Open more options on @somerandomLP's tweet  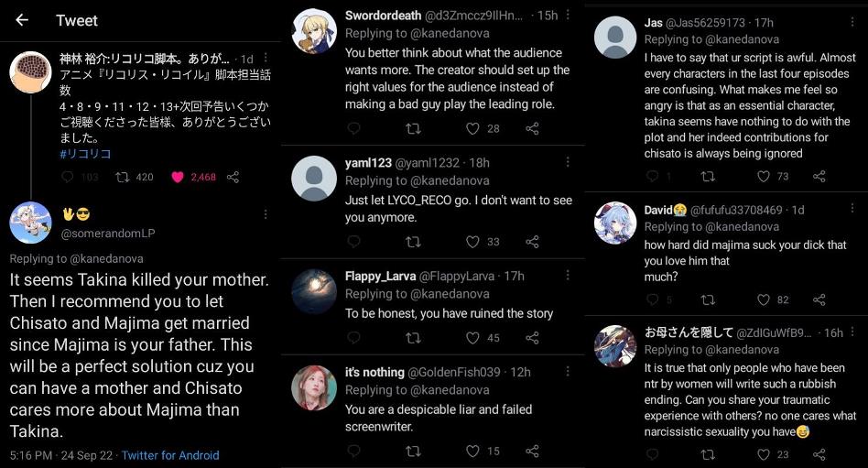click(265, 214)
